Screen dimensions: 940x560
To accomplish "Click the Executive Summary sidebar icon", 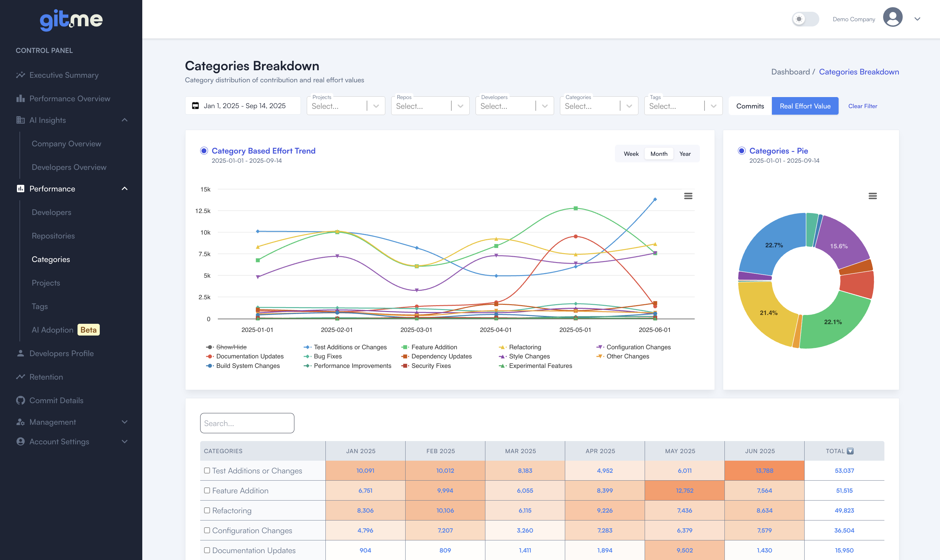I will click(x=20, y=75).
